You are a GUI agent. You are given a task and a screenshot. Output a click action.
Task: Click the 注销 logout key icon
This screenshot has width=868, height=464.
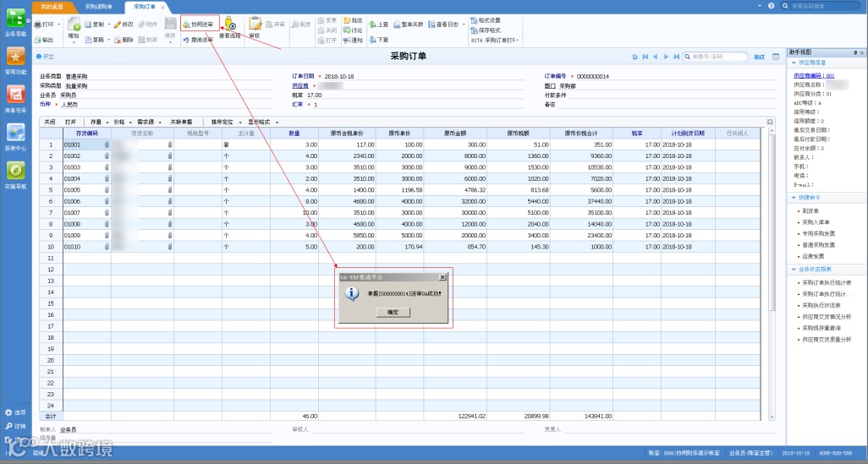pos(8,427)
